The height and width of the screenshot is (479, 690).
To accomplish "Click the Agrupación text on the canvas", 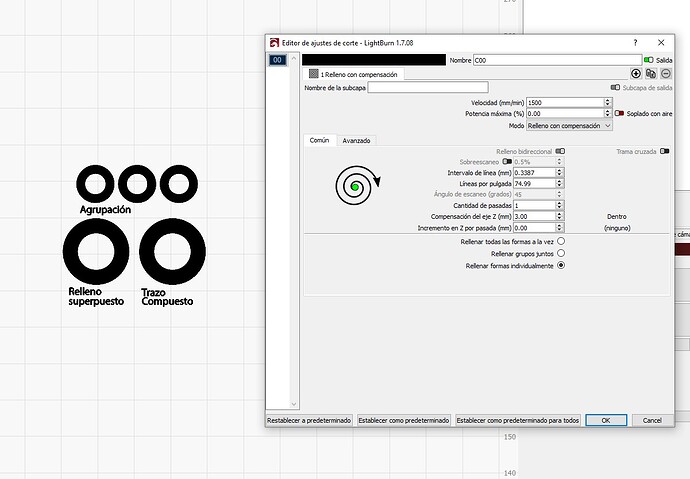I will [x=106, y=210].
